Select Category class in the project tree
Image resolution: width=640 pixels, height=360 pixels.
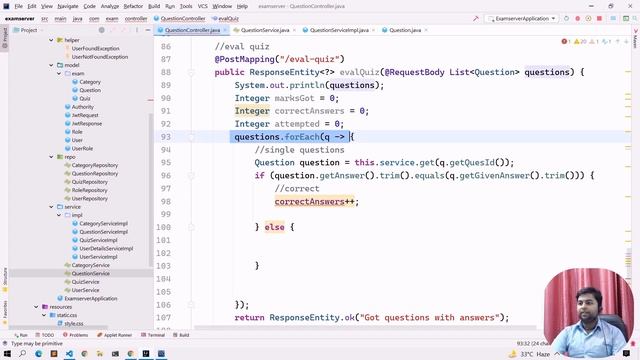(x=90, y=82)
